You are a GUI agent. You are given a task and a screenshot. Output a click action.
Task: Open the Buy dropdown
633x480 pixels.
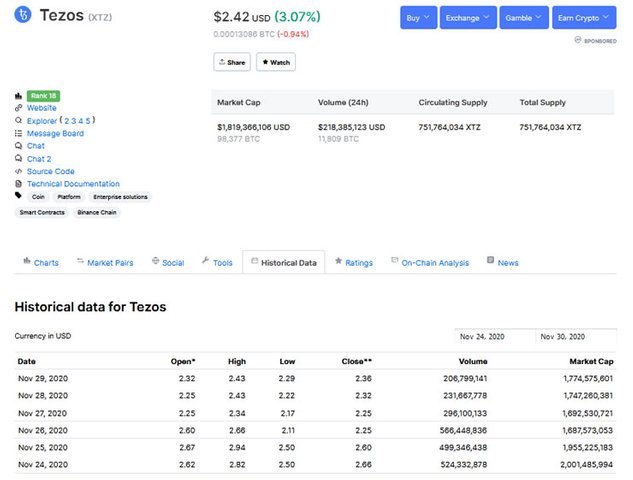tap(417, 18)
